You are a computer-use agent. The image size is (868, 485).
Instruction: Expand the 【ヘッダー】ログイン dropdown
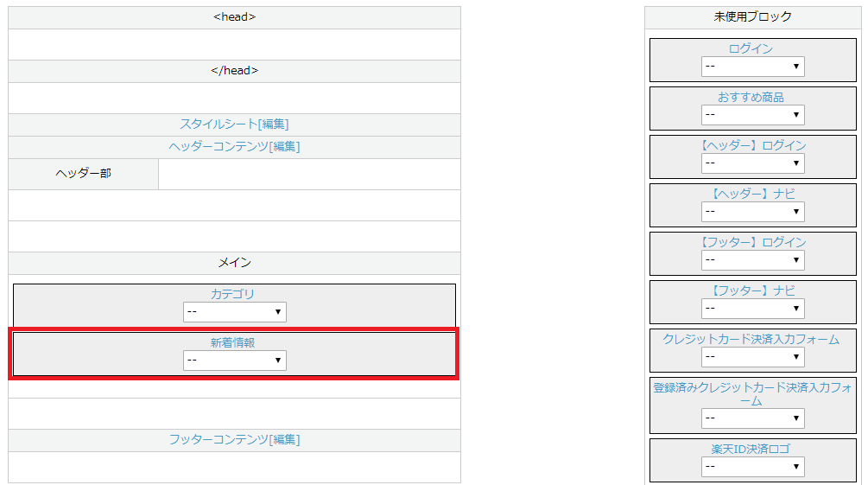coord(752,163)
